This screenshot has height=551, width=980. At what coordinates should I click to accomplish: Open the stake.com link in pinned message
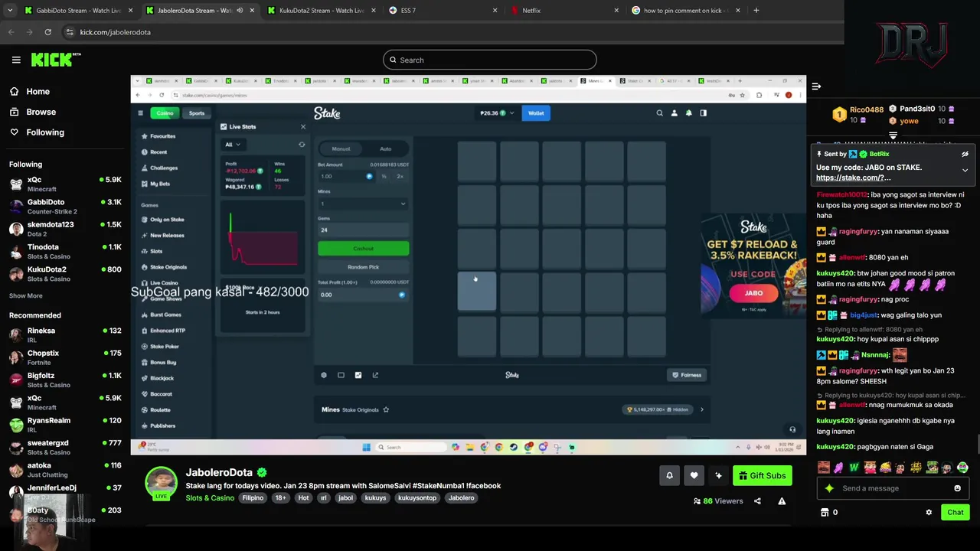tap(853, 178)
